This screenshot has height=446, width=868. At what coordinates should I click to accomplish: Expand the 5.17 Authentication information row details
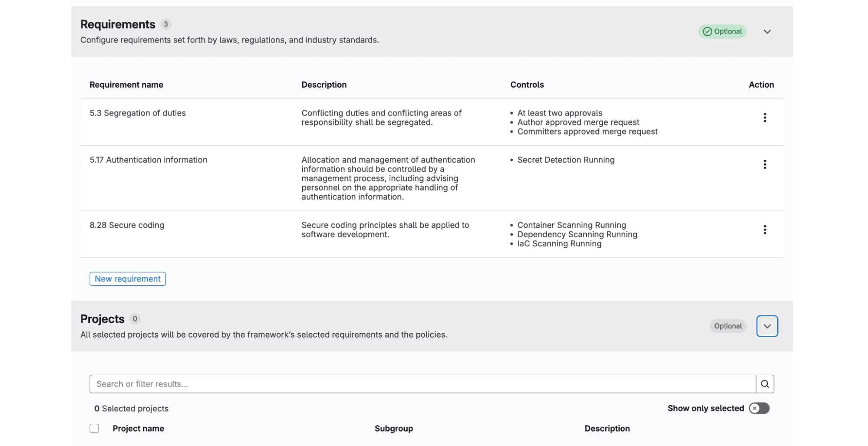pos(149,160)
